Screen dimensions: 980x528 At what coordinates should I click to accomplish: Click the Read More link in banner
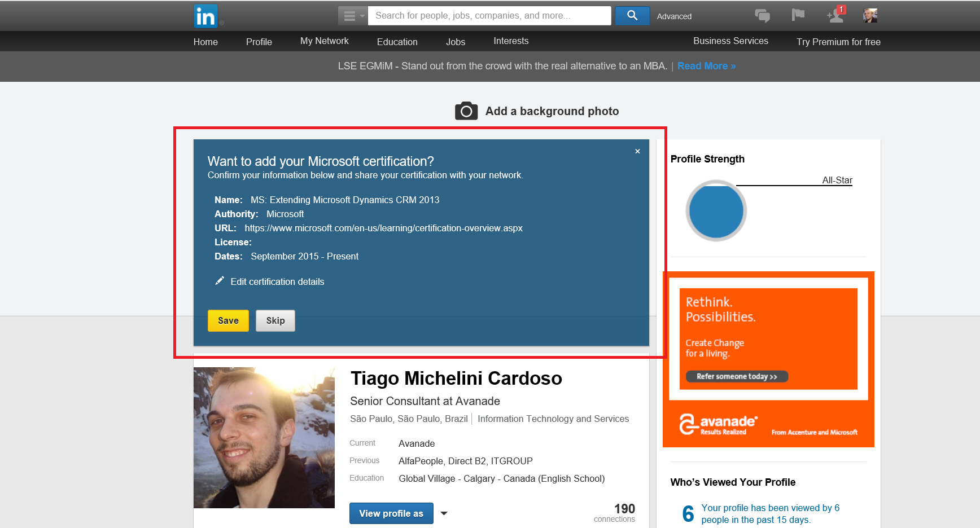click(706, 66)
